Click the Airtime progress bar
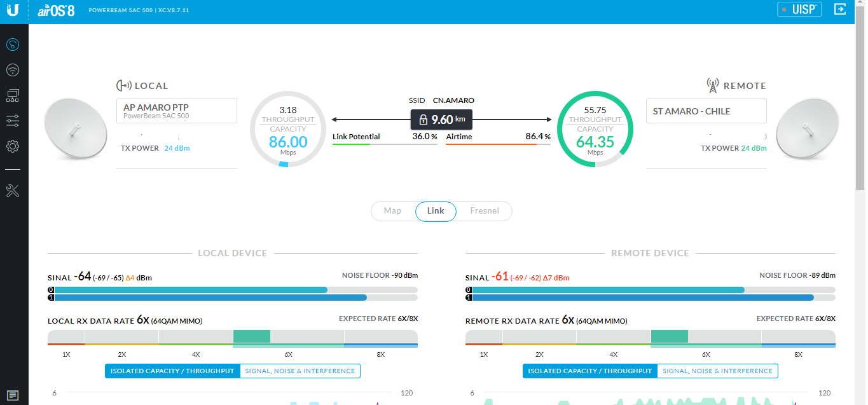This screenshot has width=868, height=405. click(x=498, y=144)
